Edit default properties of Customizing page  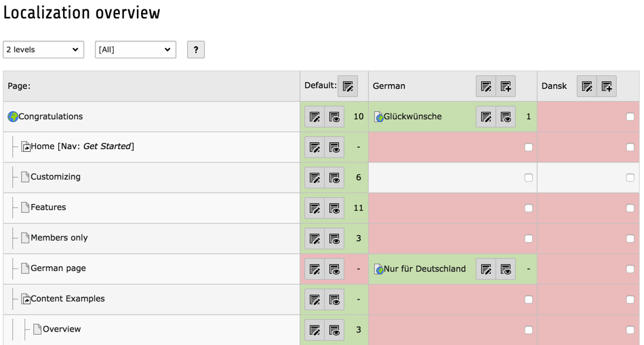tap(315, 178)
